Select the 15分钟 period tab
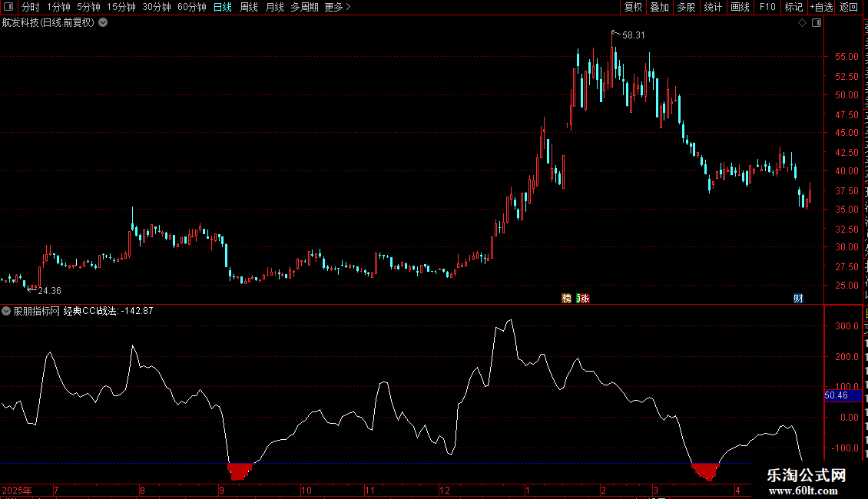Image resolution: width=868 pixels, height=499 pixels. (x=121, y=7)
